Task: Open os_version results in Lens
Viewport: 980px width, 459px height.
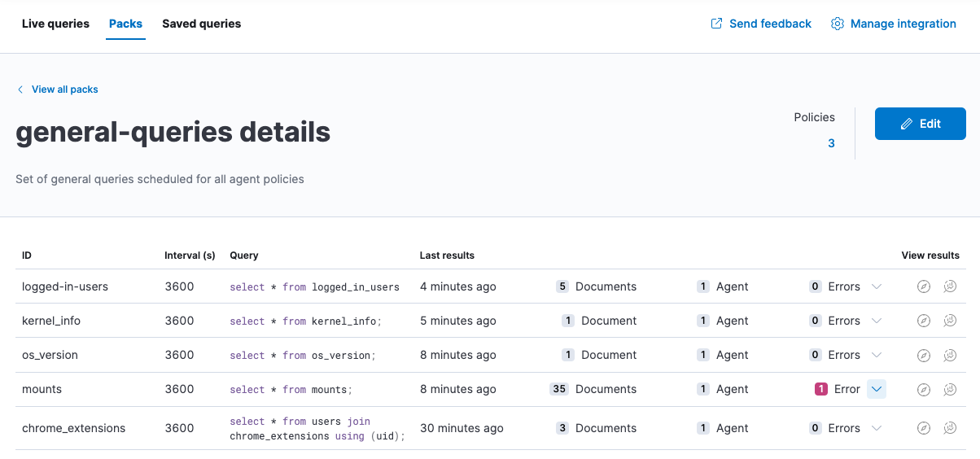Action: pyautogui.click(x=950, y=355)
